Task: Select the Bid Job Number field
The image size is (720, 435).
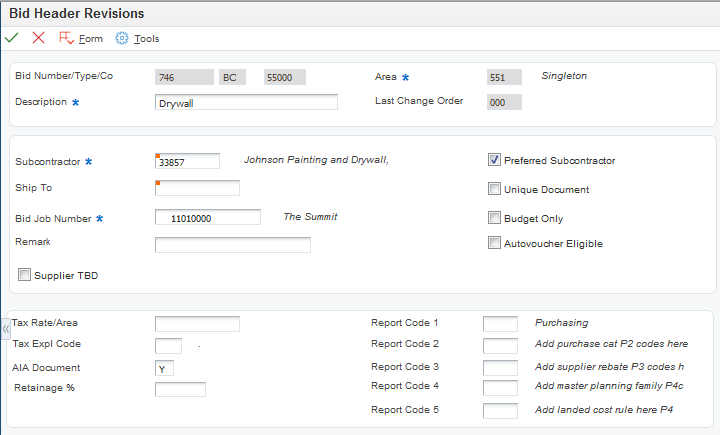Action: pos(208,217)
